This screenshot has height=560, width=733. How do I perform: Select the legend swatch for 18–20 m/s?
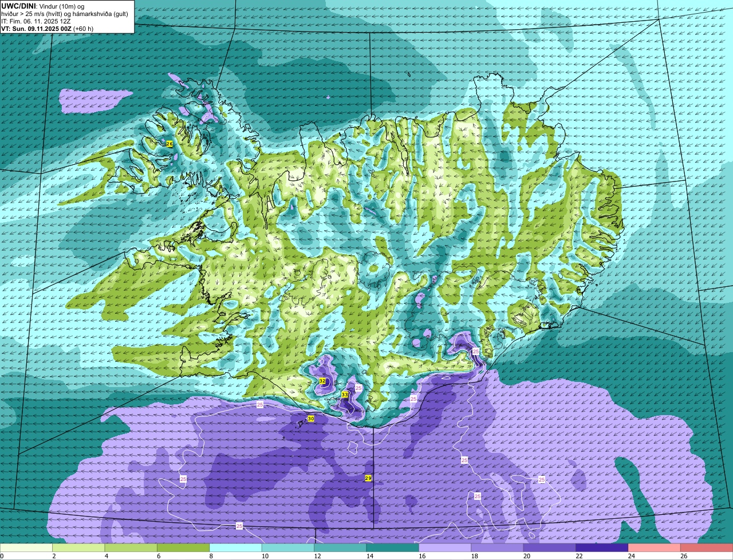(x=498, y=547)
